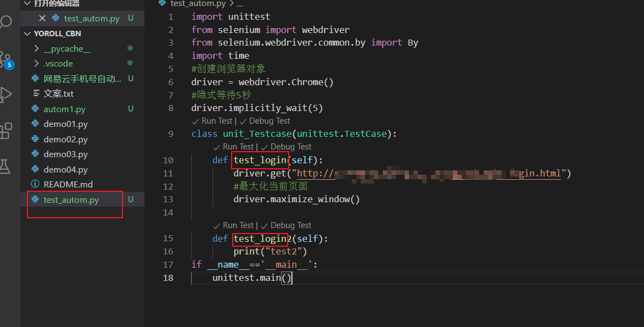Screen dimensions: 644x327
Task: Open the Testing flask view
Action: [4, 166]
